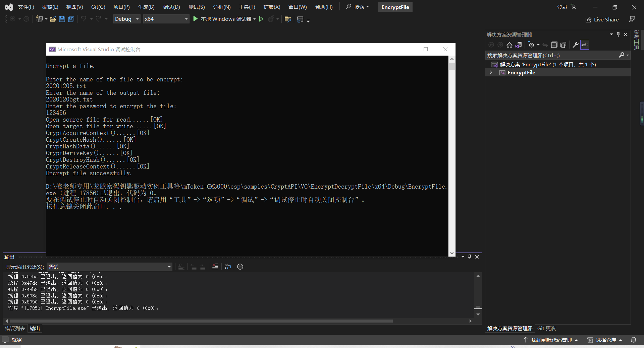Open the 调试(D) menu
Image resolution: width=644 pixels, height=348 pixels.
coord(171,7)
